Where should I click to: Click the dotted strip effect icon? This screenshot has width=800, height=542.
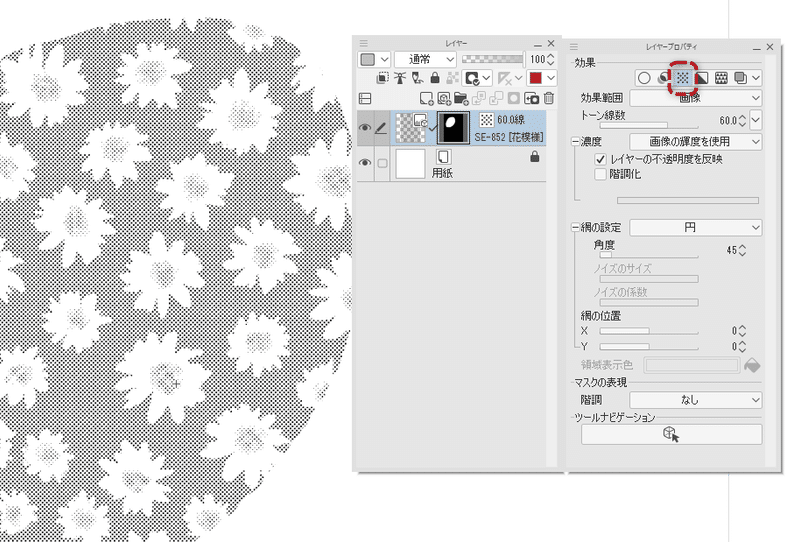[x=721, y=78]
